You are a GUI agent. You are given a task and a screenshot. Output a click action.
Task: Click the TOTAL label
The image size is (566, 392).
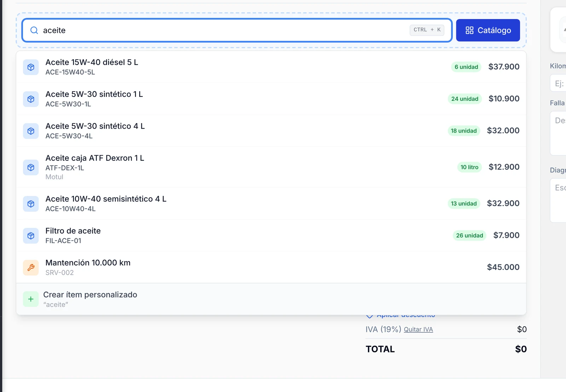(x=380, y=349)
